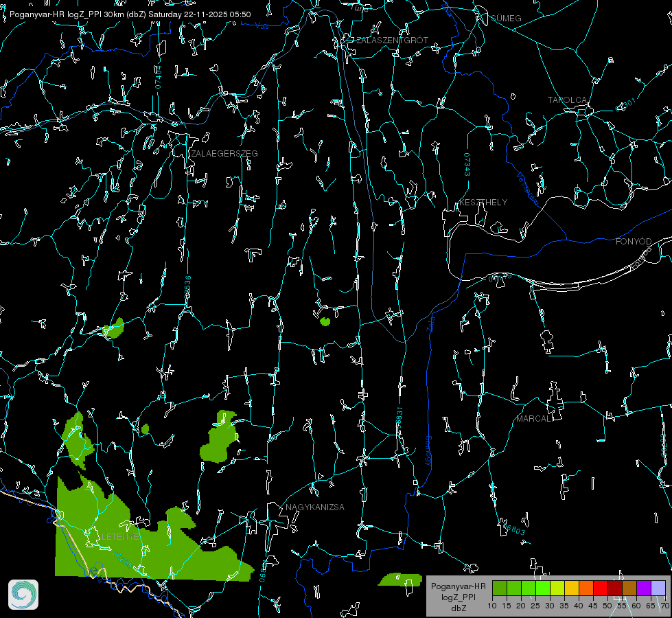Click the 05536 road number label

coord(187,286)
